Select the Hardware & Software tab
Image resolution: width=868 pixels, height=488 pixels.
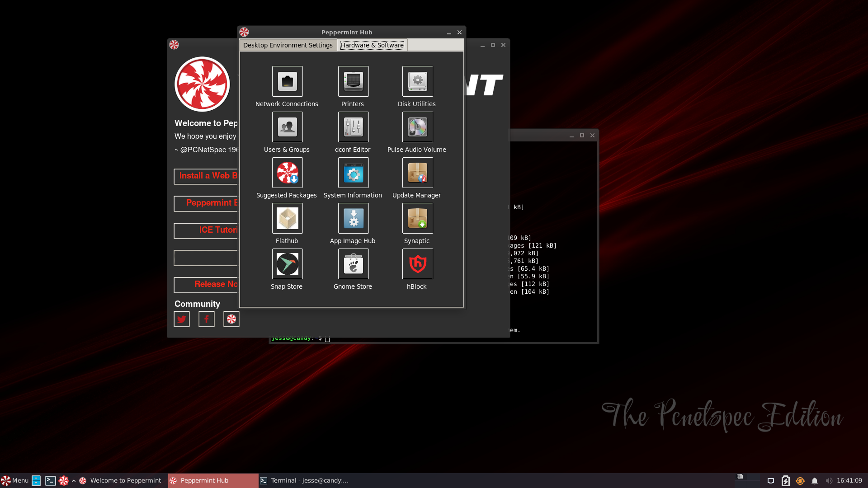coord(372,45)
